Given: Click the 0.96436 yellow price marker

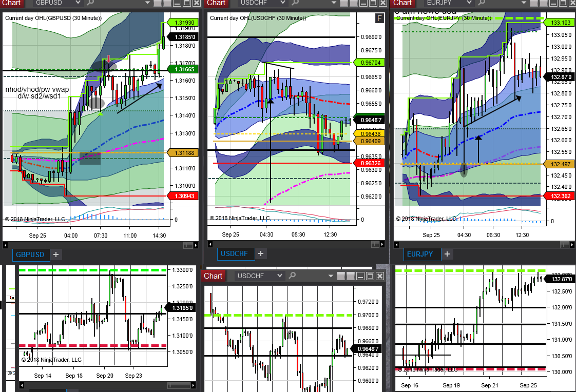Looking at the screenshot, I should coord(369,133).
